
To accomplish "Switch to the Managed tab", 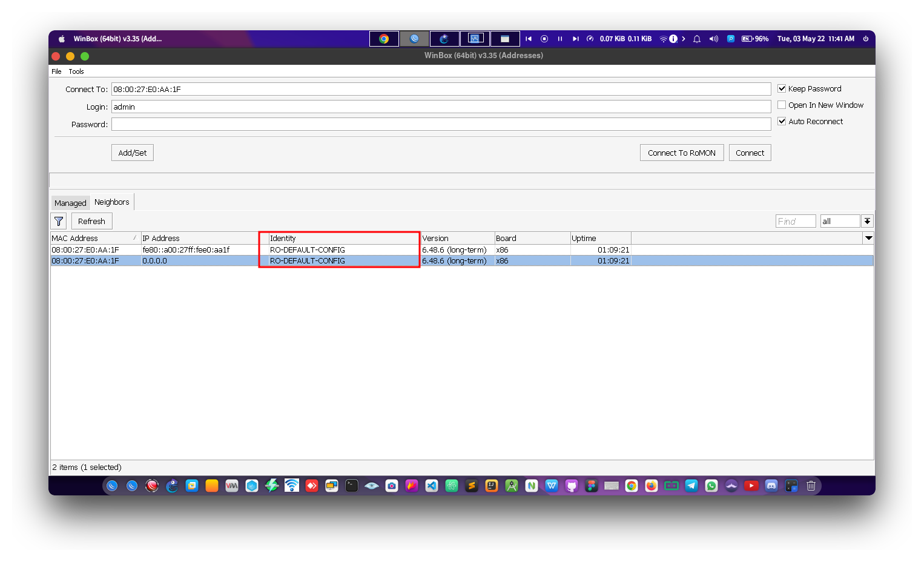I will pyautogui.click(x=70, y=202).
